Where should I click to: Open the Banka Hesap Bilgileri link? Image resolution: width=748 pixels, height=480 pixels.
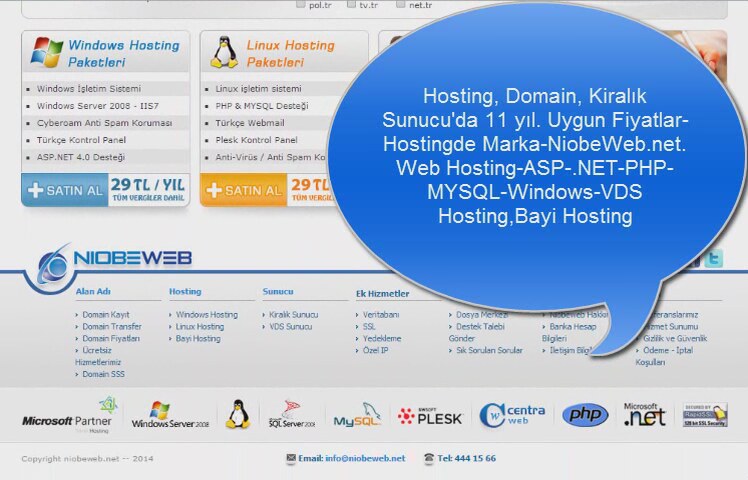[x=569, y=333]
